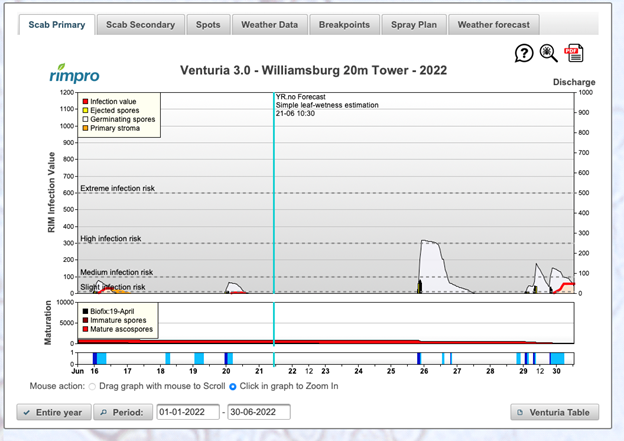Click the start date field 01-01-2022
Image resolution: width=624 pixels, height=441 pixels.
(x=187, y=412)
